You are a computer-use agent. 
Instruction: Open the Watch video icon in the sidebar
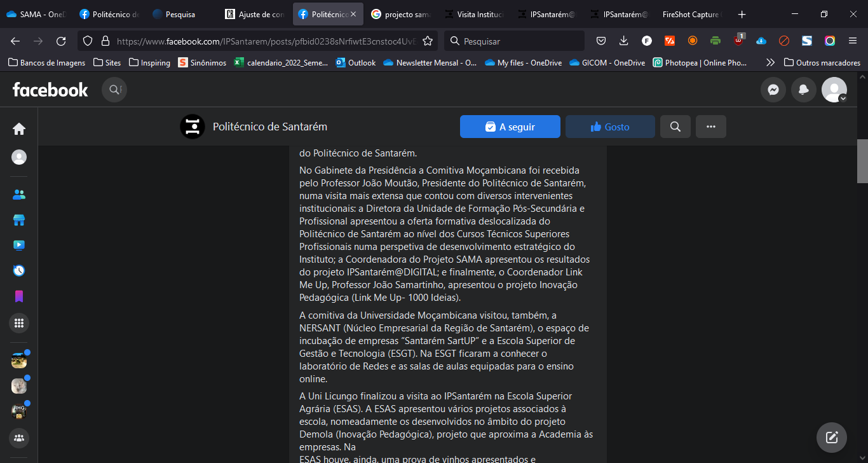pos(19,245)
